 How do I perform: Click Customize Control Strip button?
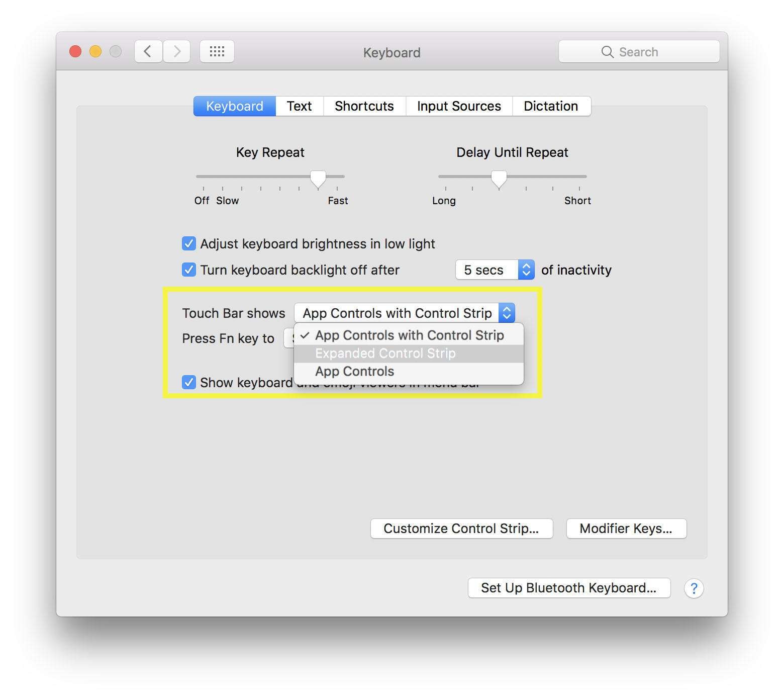461,529
